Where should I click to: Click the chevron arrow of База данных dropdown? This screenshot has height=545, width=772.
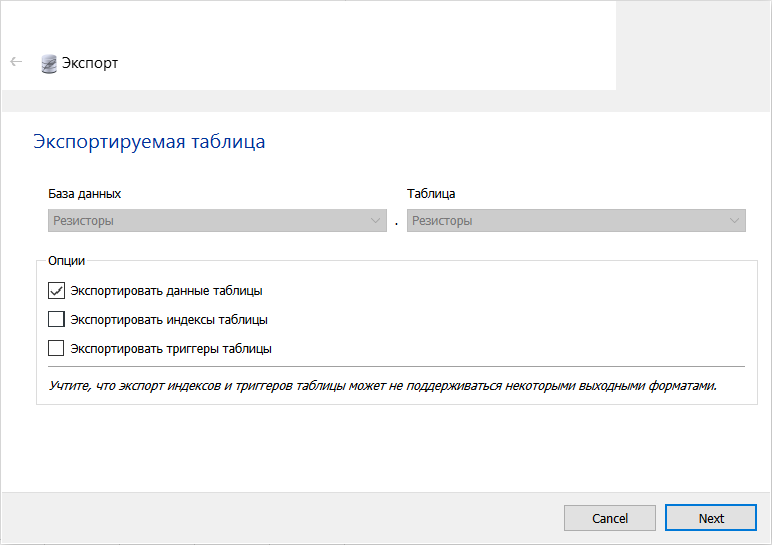375,221
